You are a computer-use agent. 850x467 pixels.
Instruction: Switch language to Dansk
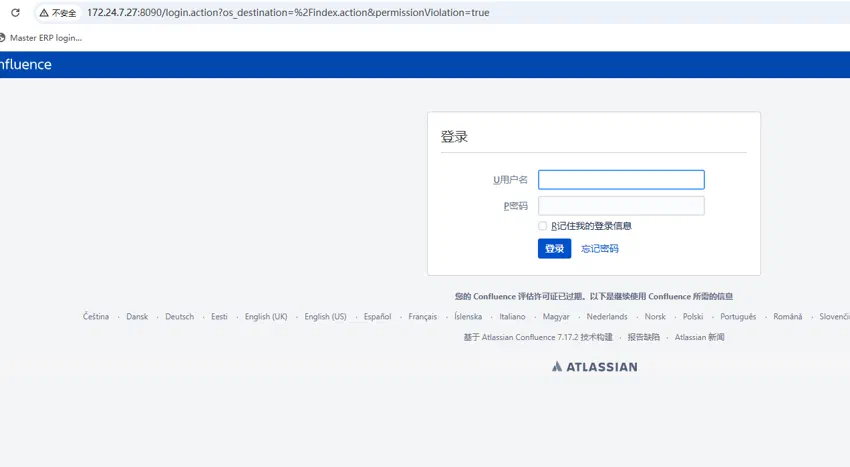point(137,317)
